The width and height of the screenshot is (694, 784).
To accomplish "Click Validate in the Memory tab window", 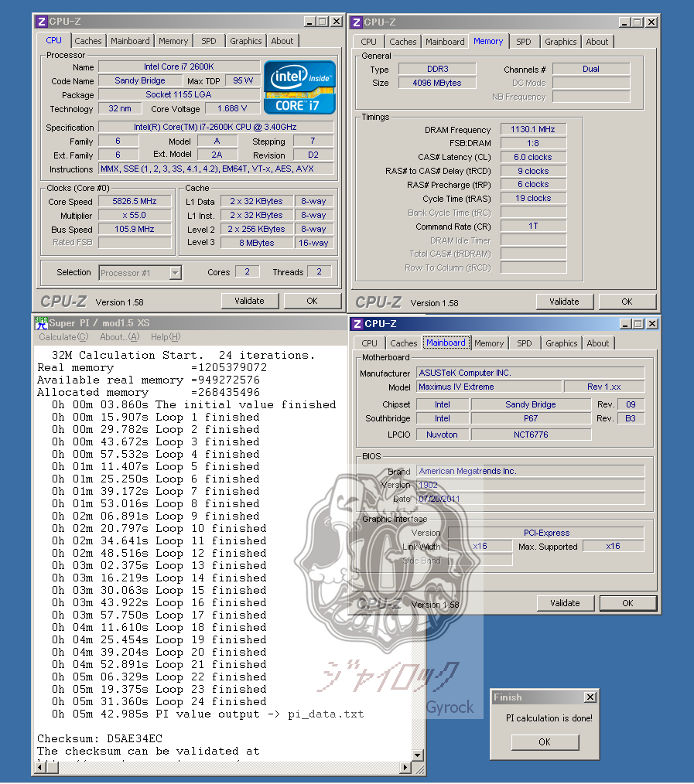I will point(564,302).
